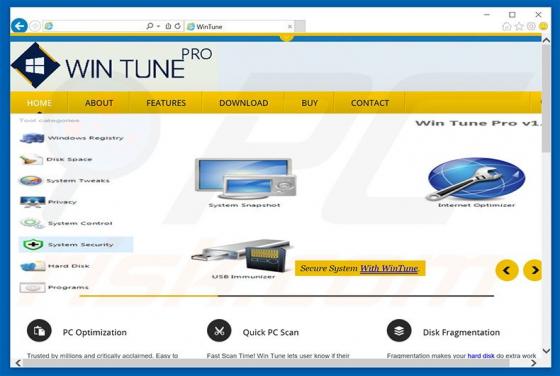Viewport: 560px width, 376px height.
Task: Click the scroll left arrow
Action: pyautogui.click(x=18, y=363)
